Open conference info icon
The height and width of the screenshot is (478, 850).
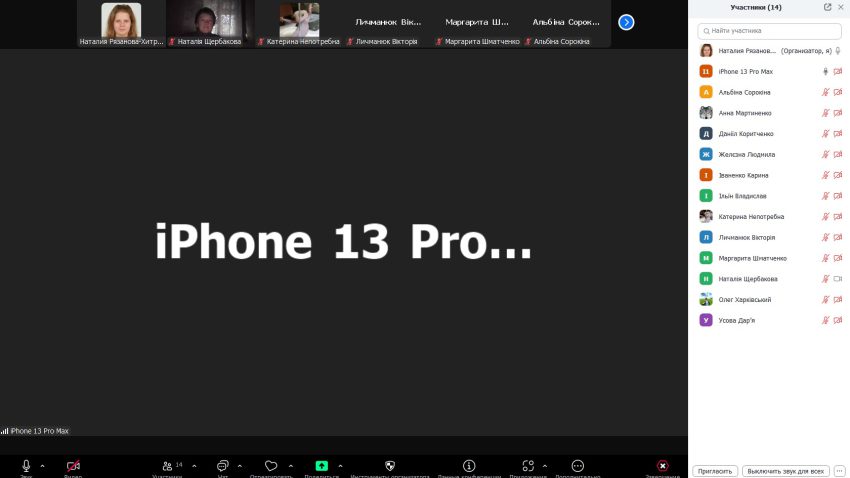point(469,466)
